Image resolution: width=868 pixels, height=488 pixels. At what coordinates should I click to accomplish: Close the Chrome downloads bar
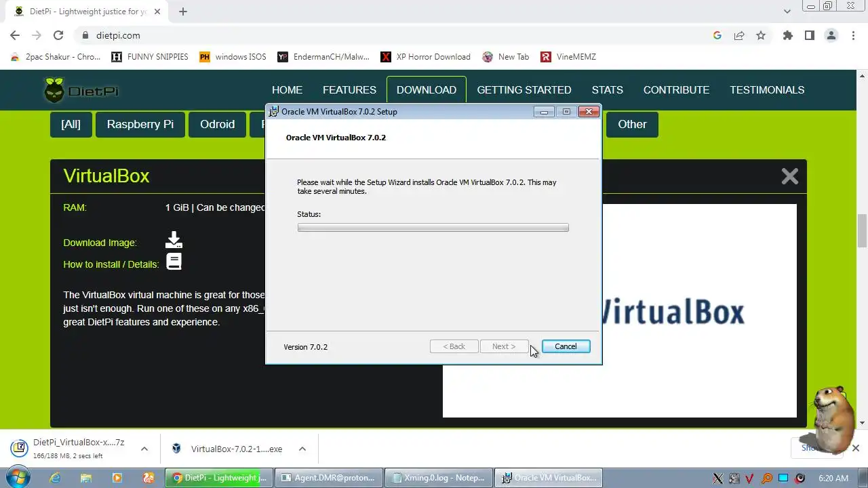[x=856, y=448]
